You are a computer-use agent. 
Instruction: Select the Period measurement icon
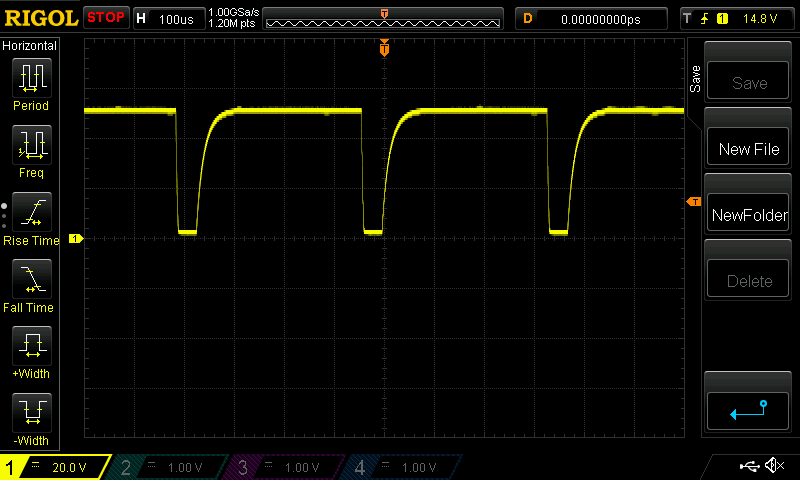[x=31, y=84]
